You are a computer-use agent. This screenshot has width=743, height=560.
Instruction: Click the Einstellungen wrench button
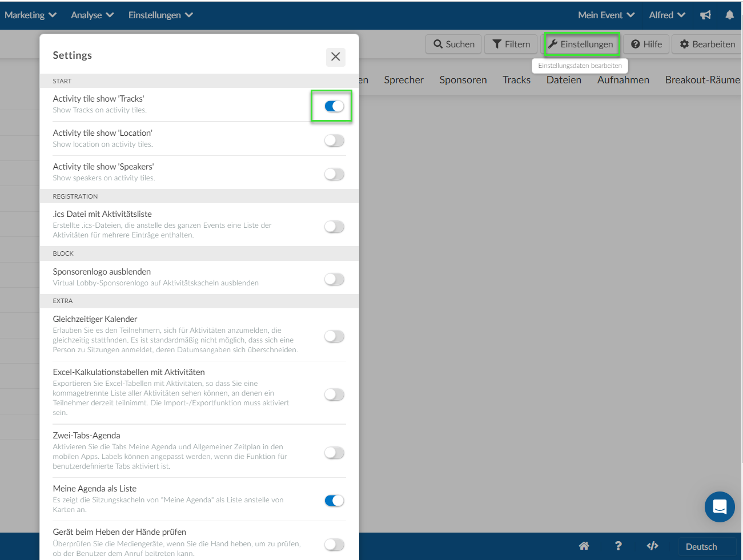581,44
